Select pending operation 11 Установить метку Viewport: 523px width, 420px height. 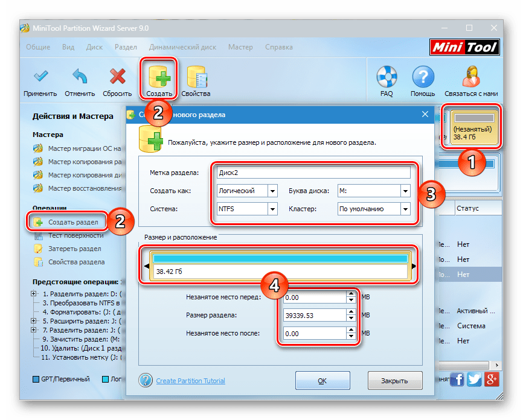point(82,357)
